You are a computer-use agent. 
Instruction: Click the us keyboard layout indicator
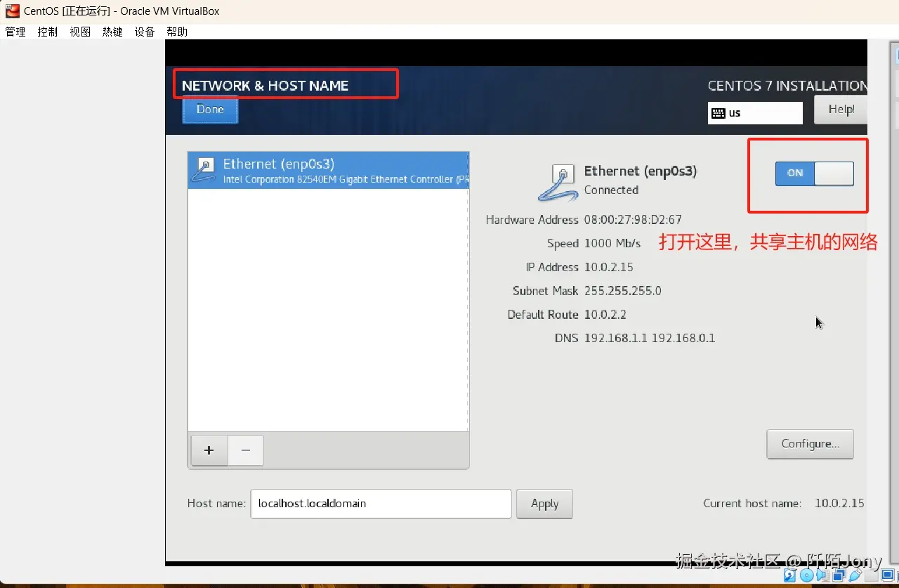point(755,113)
